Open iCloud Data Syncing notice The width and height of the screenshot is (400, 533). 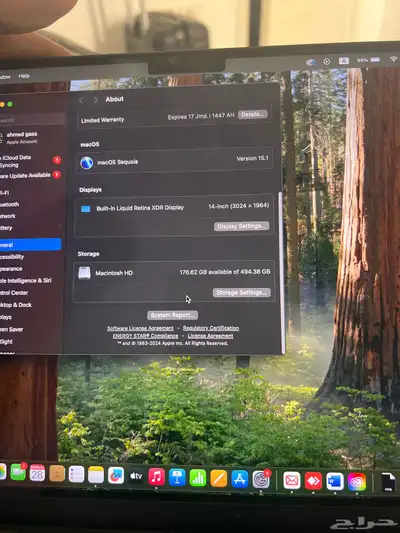coord(31,161)
